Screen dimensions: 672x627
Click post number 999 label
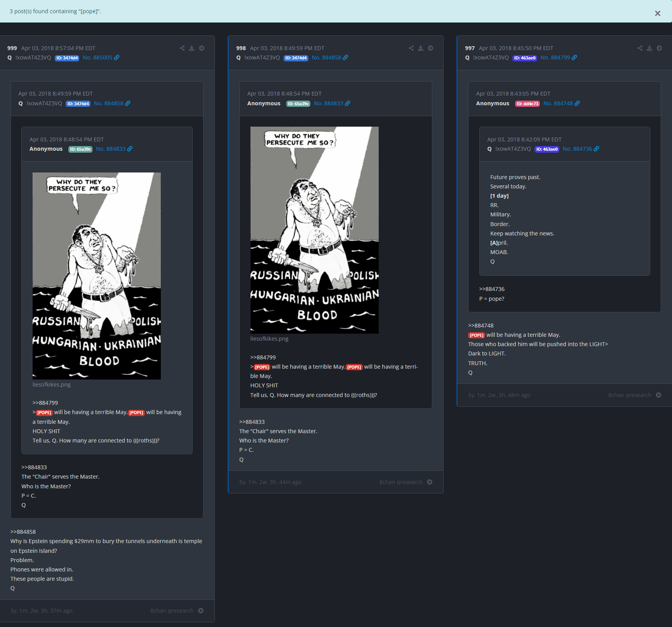[x=12, y=48]
